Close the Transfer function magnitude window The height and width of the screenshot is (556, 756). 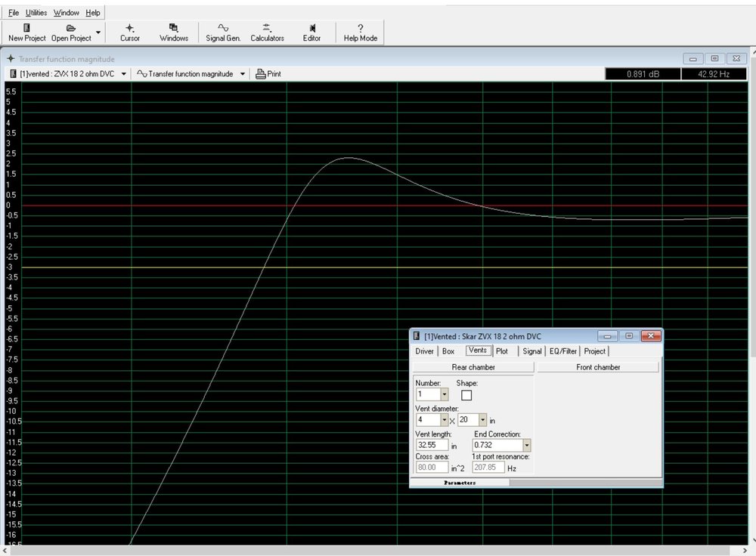(736, 59)
